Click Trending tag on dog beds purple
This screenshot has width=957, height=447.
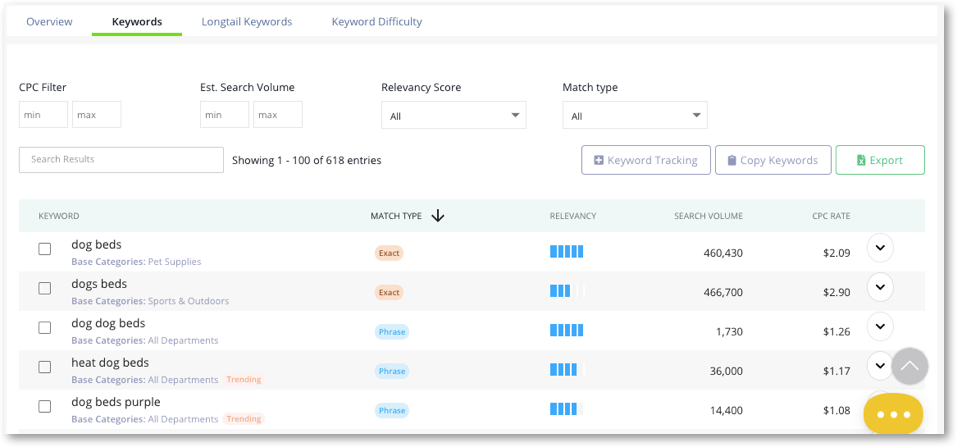pos(244,419)
